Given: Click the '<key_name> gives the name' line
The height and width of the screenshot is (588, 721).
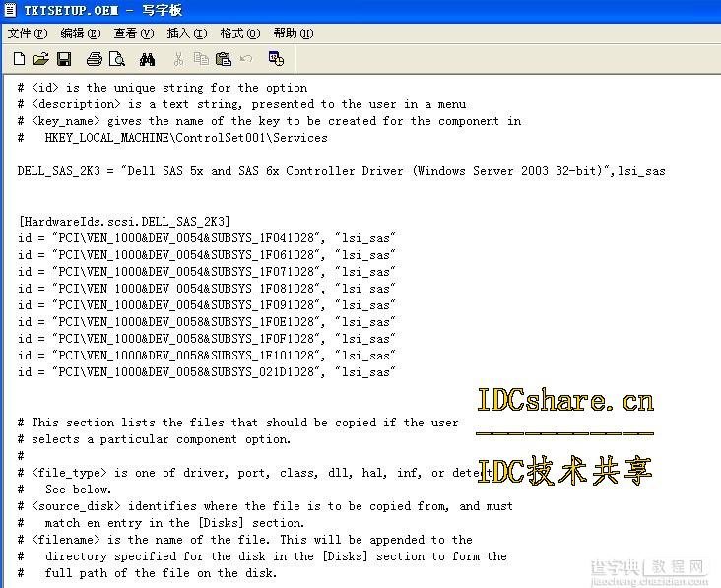Looking at the screenshot, I should (x=270, y=121).
